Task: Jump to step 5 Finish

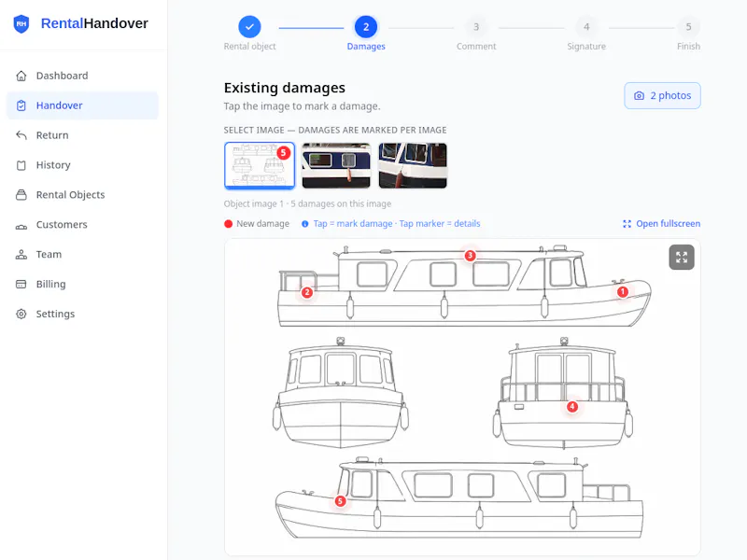Action: pos(688,27)
